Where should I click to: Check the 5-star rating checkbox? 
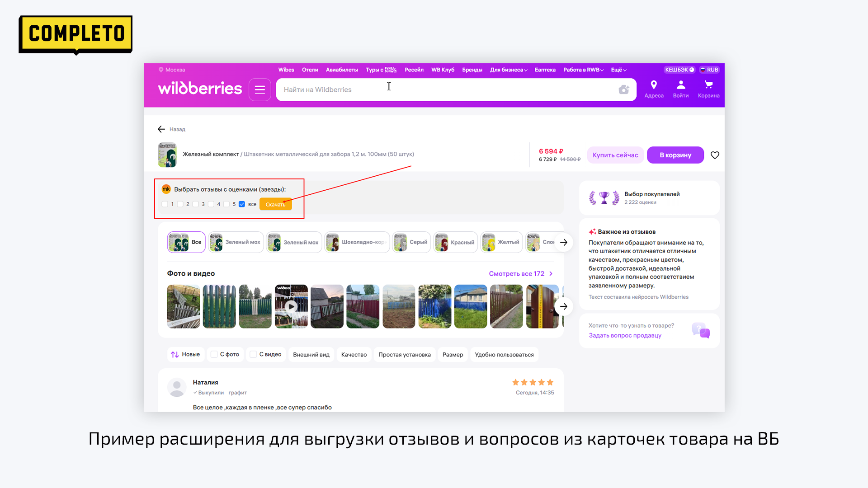click(x=226, y=204)
